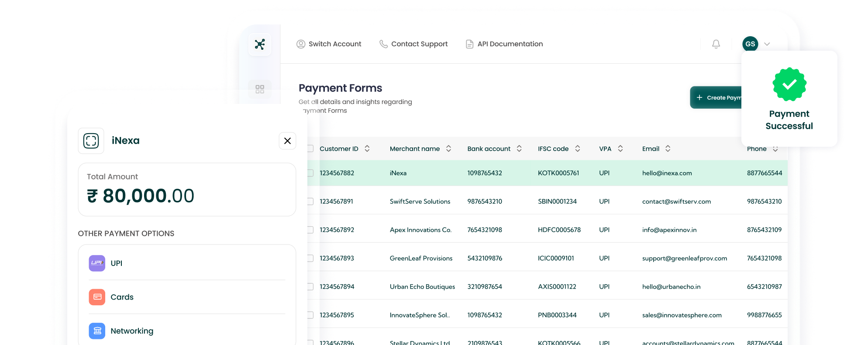This screenshot has height=345, width=868.
Task: Click the Payment Forms page heading
Action: tap(341, 88)
